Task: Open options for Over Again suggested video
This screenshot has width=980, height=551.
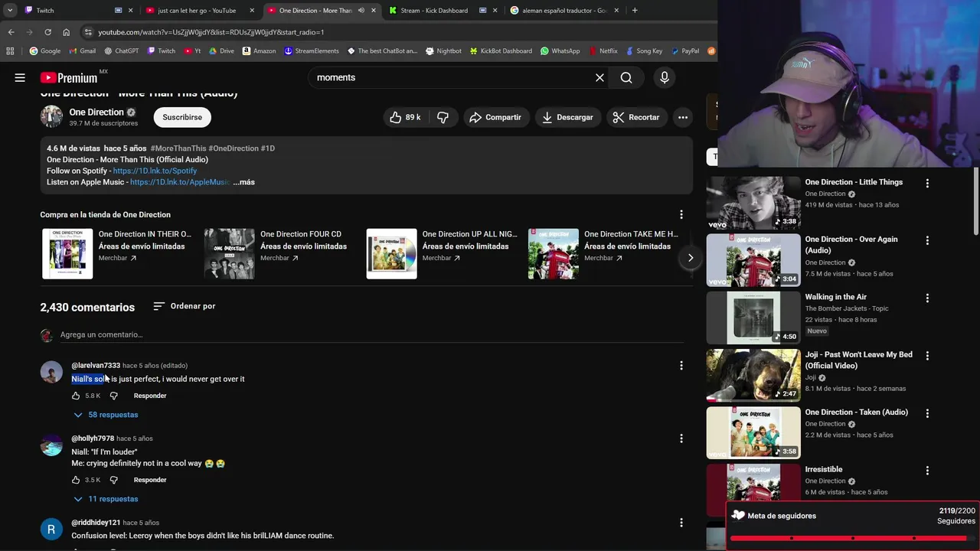Action: point(927,240)
